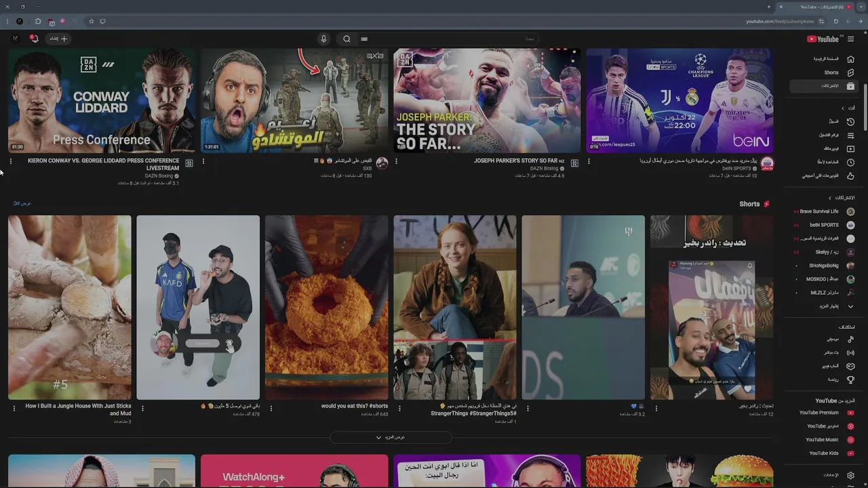
Task: Open Watch later list in sidebar
Action: tap(823, 162)
